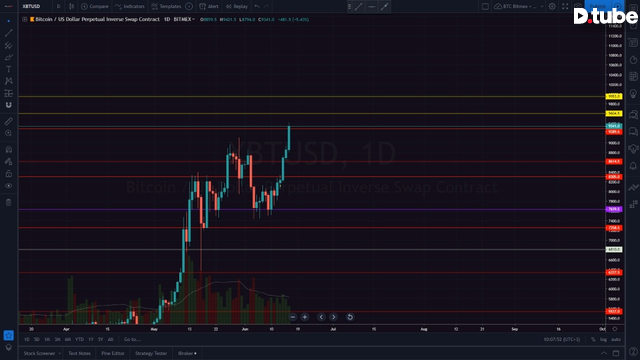640x360 pixels.
Task: Open the Go to date dialog
Action: [132, 339]
